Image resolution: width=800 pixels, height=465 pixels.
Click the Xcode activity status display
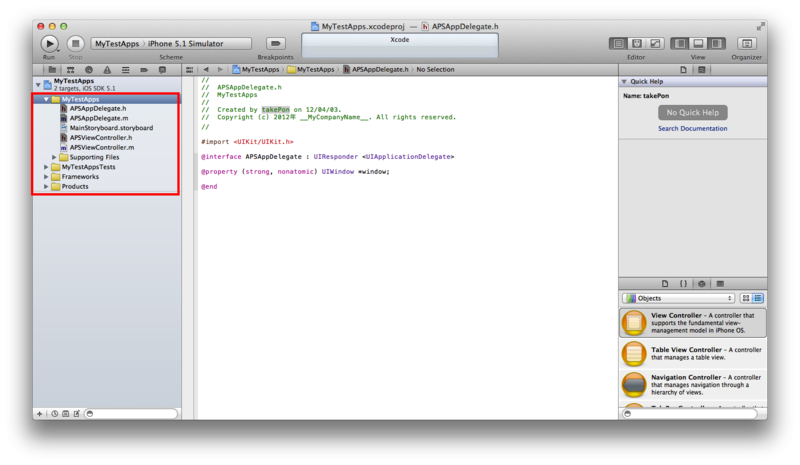(x=399, y=45)
